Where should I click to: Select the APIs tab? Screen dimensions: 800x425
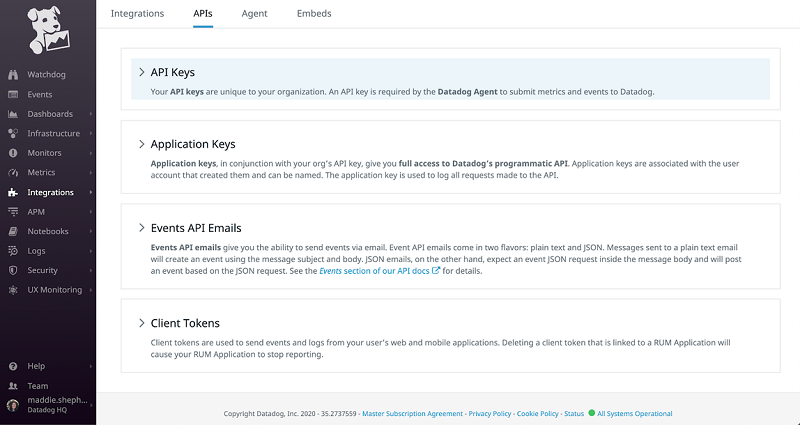tap(203, 14)
